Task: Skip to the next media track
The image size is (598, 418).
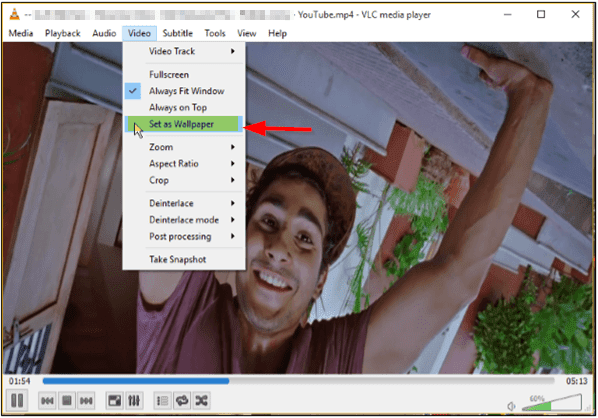Action: [x=86, y=400]
